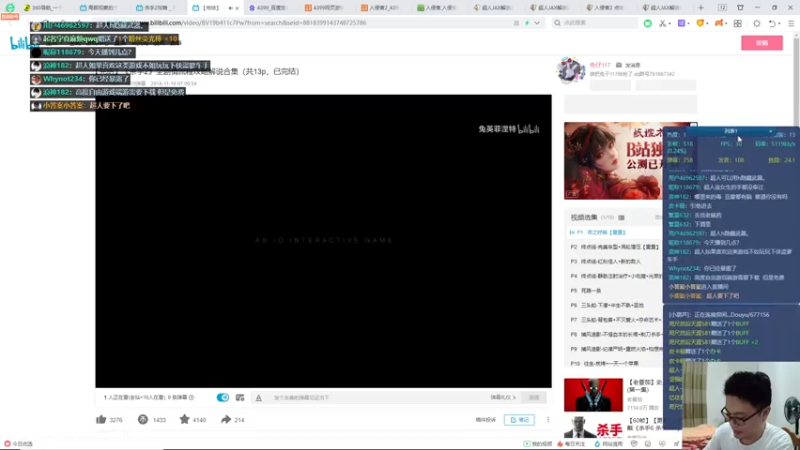The width and height of the screenshot is (800, 450).
Task: Click the tab count '12' icon
Action: (x=722, y=8)
